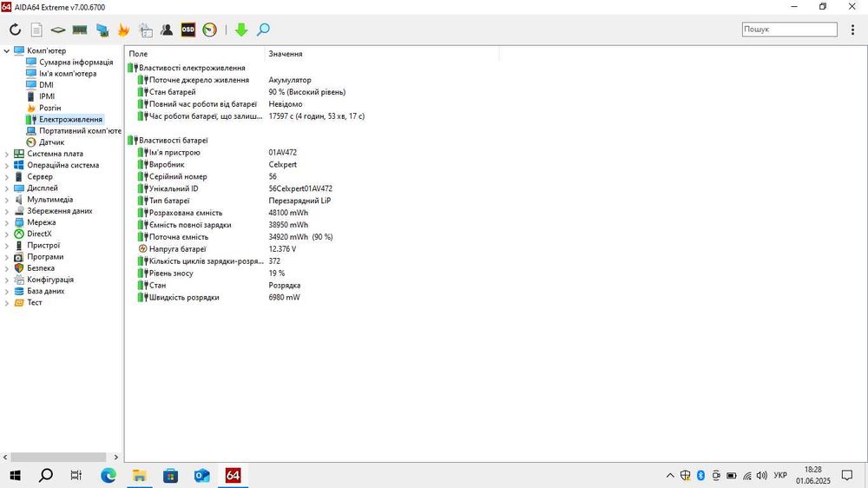Open the CPU chip tool icon

coord(57,30)
